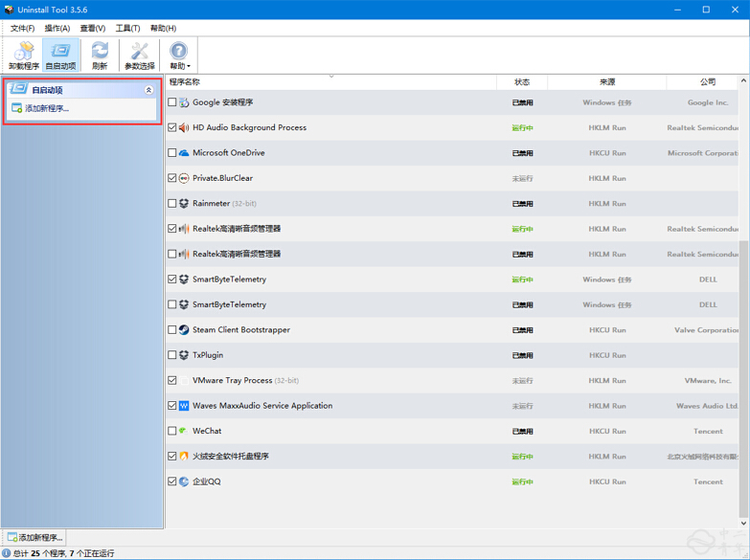
Task: Enable the Rainmeter startup checkbox
Action: (172, 204)
